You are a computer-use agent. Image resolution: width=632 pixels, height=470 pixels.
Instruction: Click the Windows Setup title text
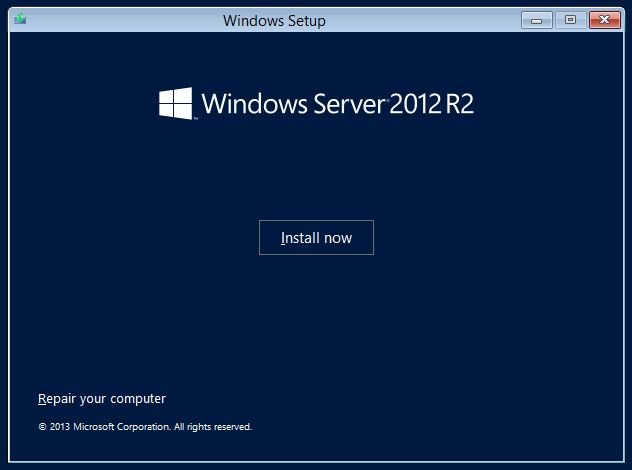274,21
